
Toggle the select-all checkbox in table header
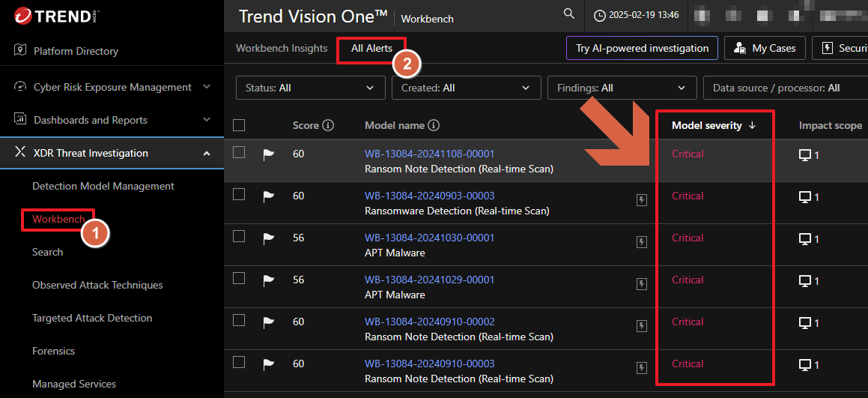(x=239, y=126)
